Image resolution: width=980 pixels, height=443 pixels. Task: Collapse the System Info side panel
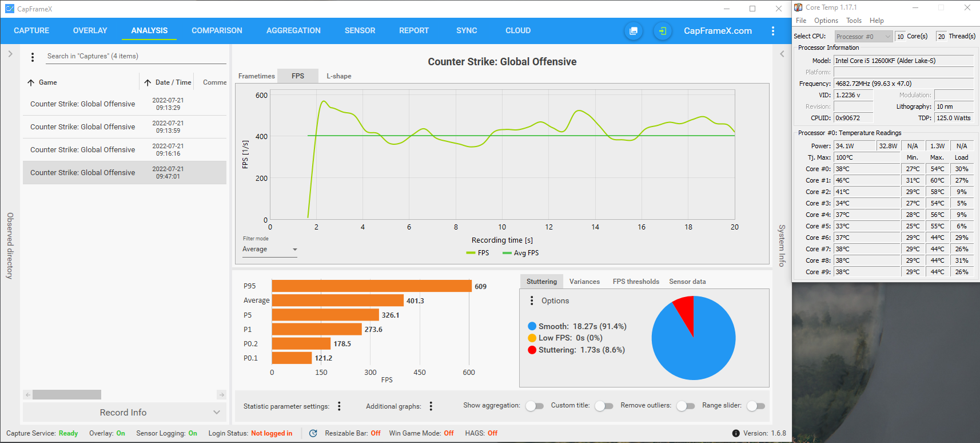tap(782, 54)
